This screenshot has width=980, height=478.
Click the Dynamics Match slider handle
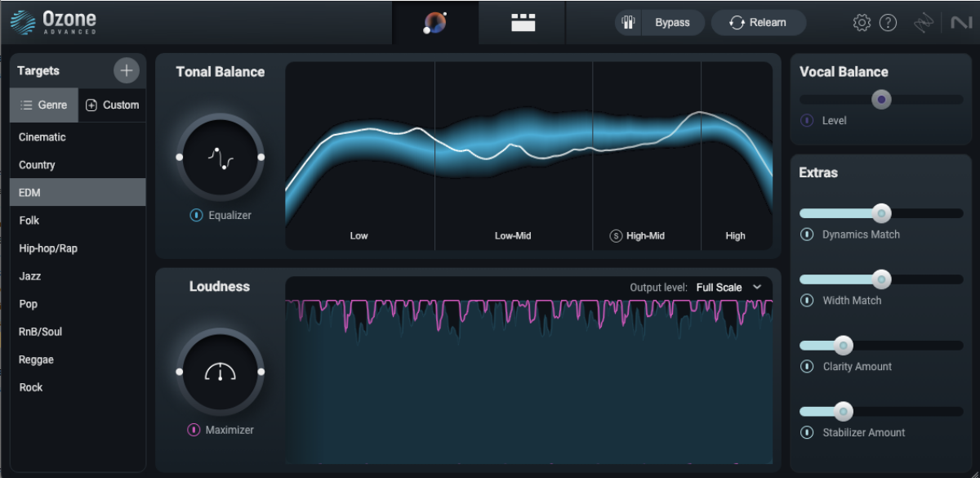tap(881, 214)
